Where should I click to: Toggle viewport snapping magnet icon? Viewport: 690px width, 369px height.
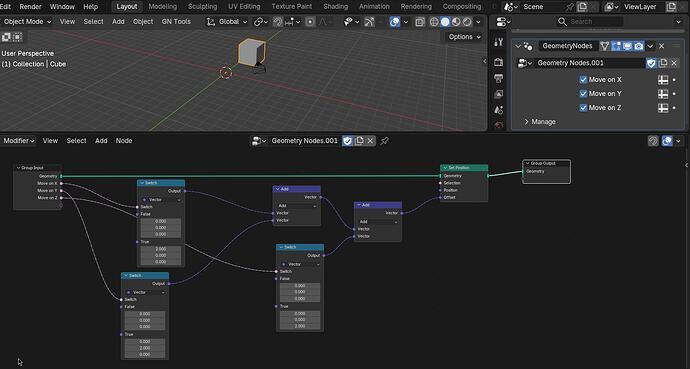pyautogui.click(x=278, y=22)
